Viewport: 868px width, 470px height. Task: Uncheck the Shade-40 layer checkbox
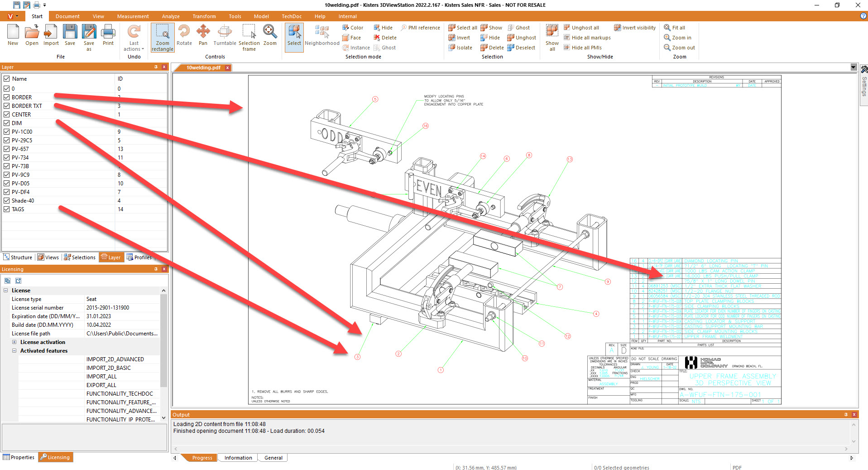7,200
